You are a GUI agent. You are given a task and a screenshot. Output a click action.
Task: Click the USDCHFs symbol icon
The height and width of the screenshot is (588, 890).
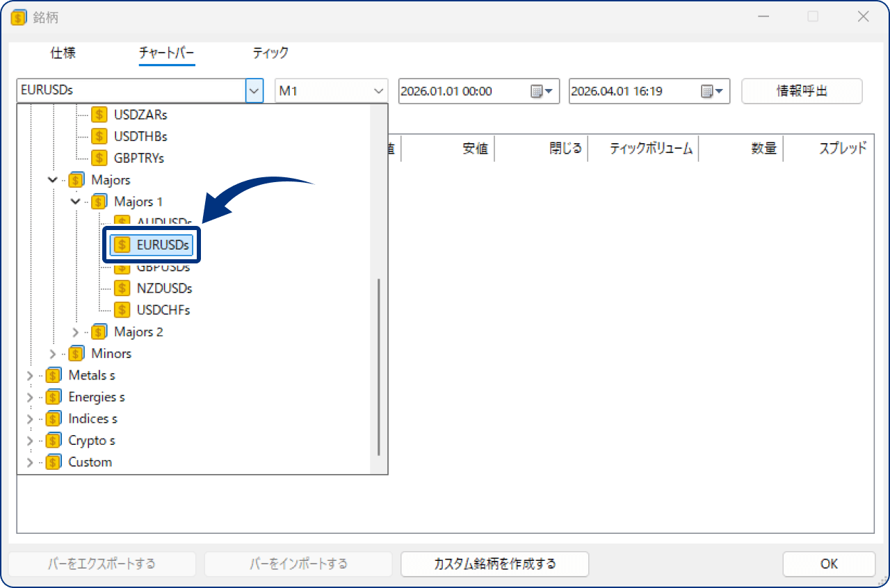tap(122, 309)
